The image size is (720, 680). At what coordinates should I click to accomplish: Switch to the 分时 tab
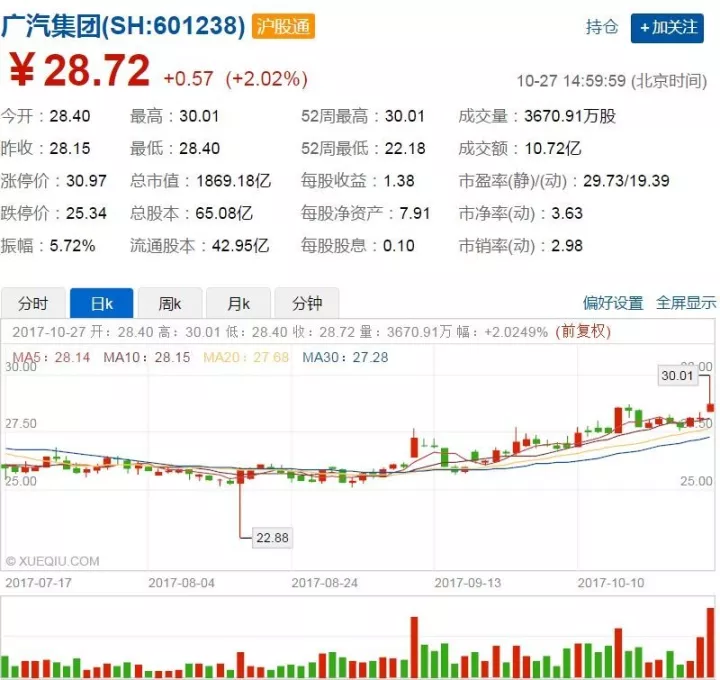tap(33, 303)
